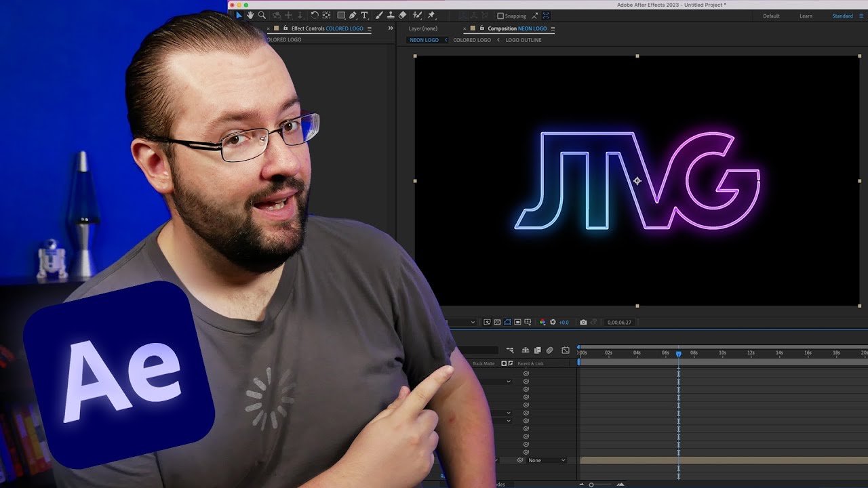Click the parent pick whip beside None dropdown
This screenshot has width=868, height=488.
tap(520, 460)
